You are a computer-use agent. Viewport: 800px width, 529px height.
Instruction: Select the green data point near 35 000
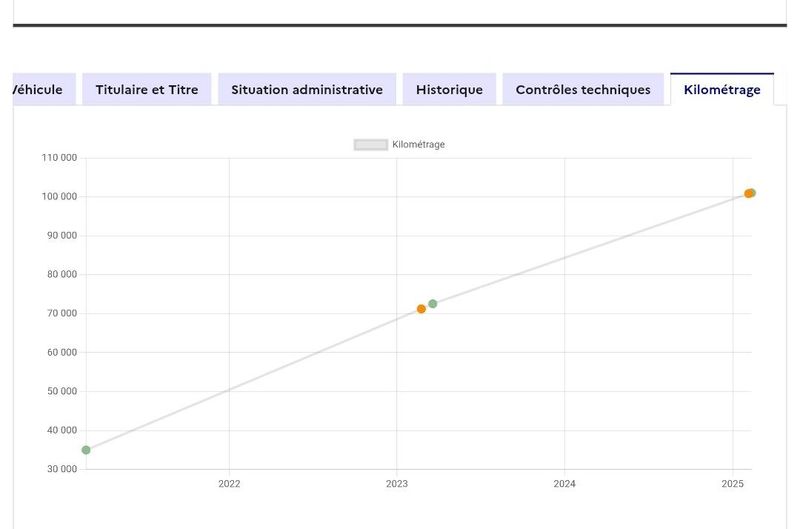point(86,450)
